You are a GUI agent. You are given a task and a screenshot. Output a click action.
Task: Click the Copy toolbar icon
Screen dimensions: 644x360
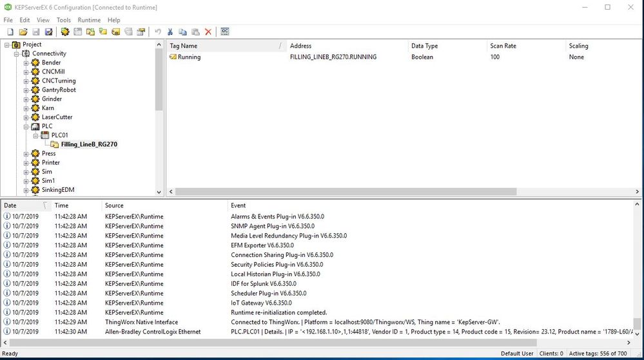[183, 32]
